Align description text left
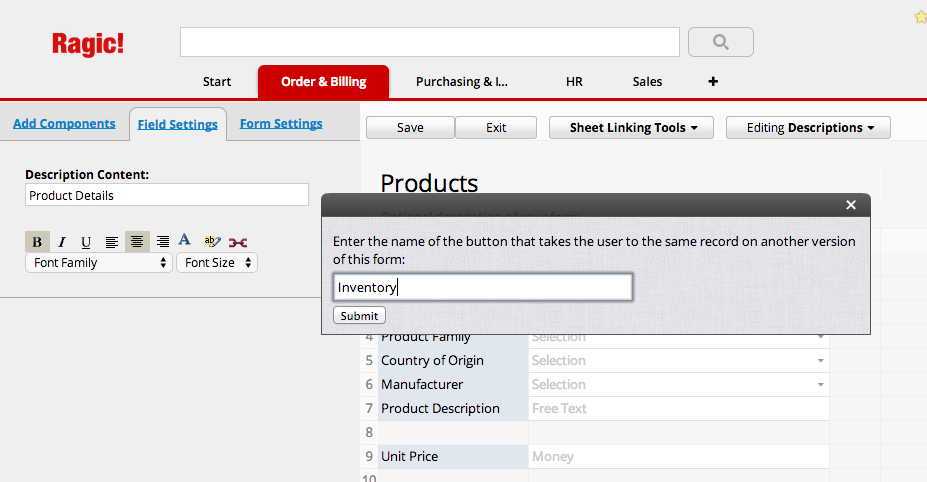Image resolution: width=927 pixels, height=482 pixels. pos(112,242)
